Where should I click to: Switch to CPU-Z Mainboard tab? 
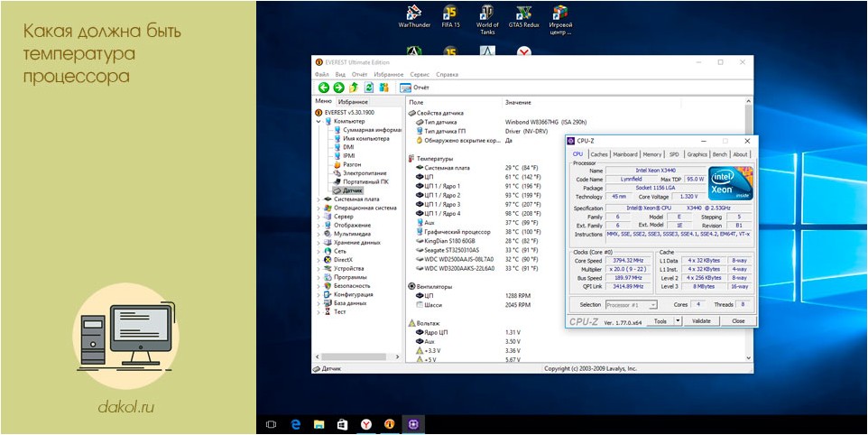point(625,154)
